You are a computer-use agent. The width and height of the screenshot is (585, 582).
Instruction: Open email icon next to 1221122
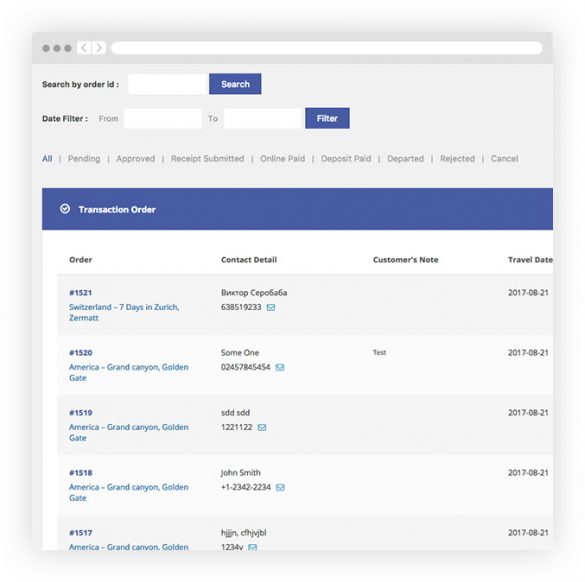[262, 428]
